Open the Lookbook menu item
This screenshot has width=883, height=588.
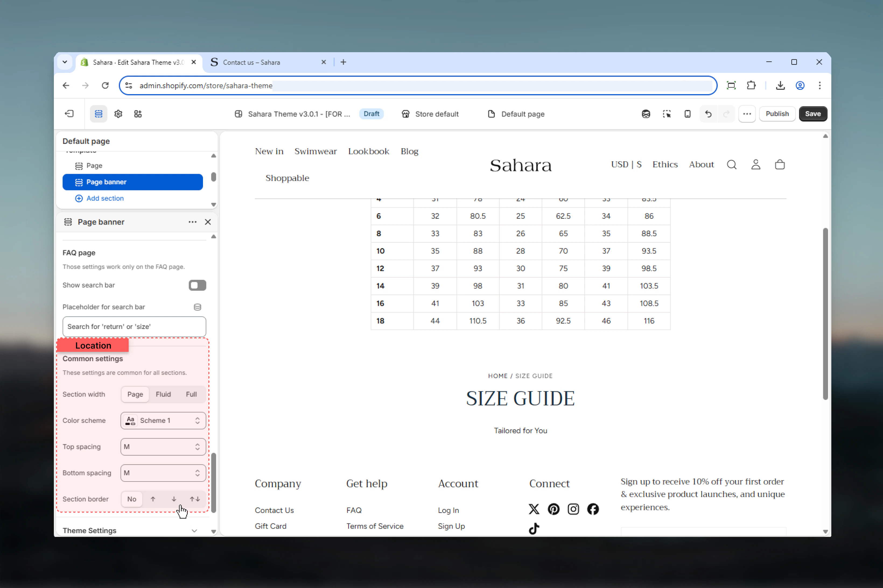pos(369,151)
